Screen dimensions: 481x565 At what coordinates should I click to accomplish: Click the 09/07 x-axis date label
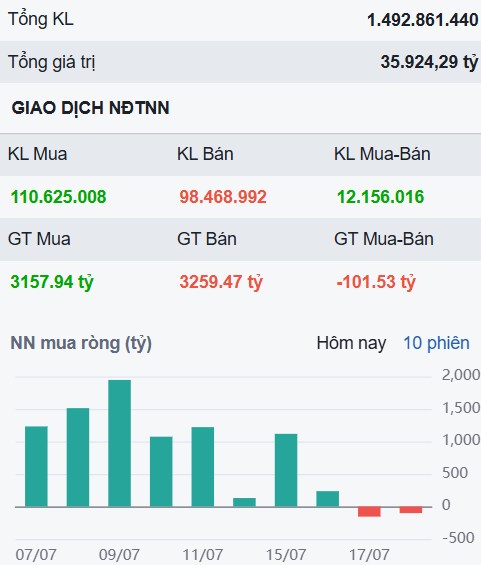[119, 555]
